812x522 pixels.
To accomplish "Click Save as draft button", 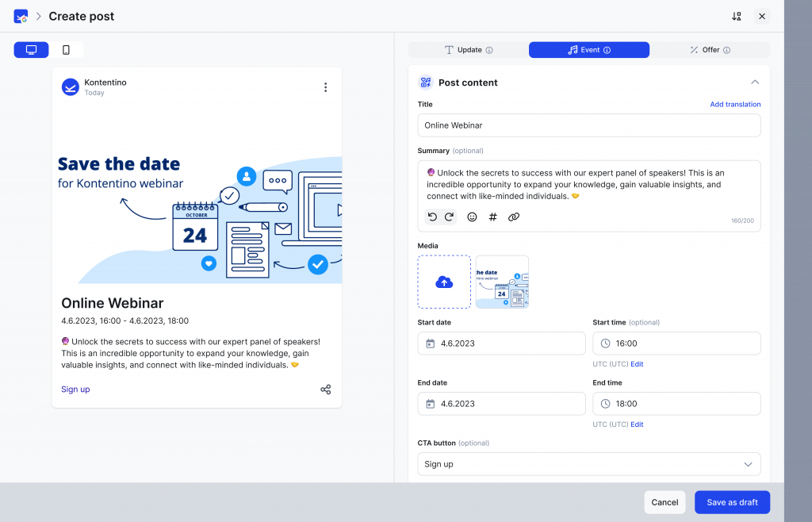I will pos(732,502).
